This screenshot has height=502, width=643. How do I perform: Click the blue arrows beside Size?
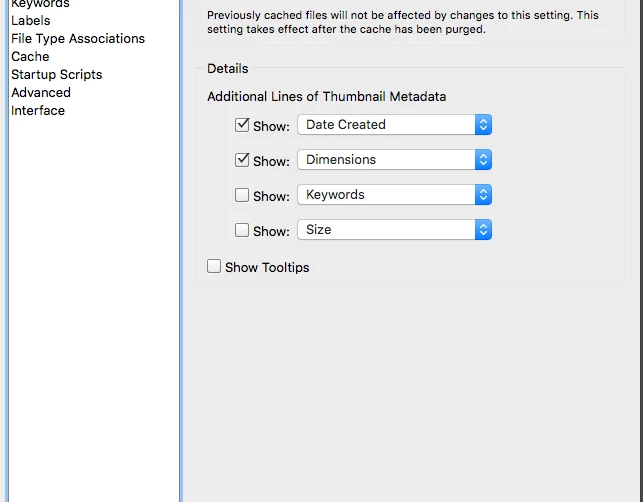[484, 230]
